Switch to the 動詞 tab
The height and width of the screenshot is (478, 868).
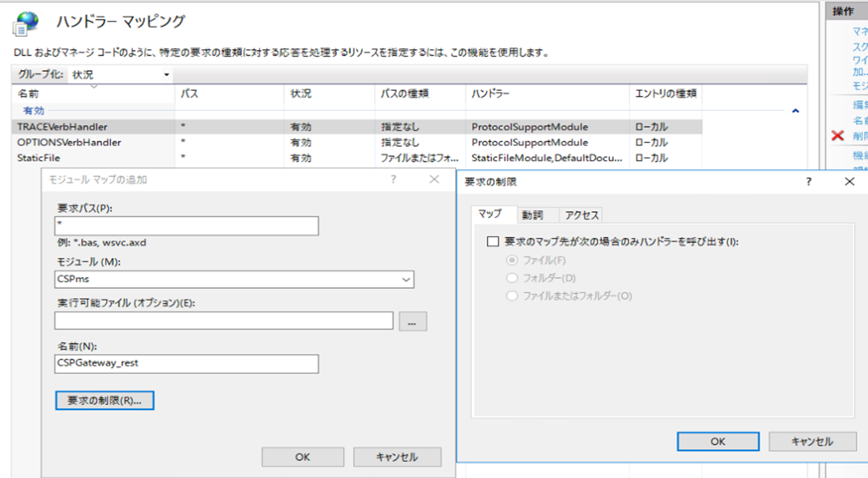pyautogui.click(x=532, y=215)
